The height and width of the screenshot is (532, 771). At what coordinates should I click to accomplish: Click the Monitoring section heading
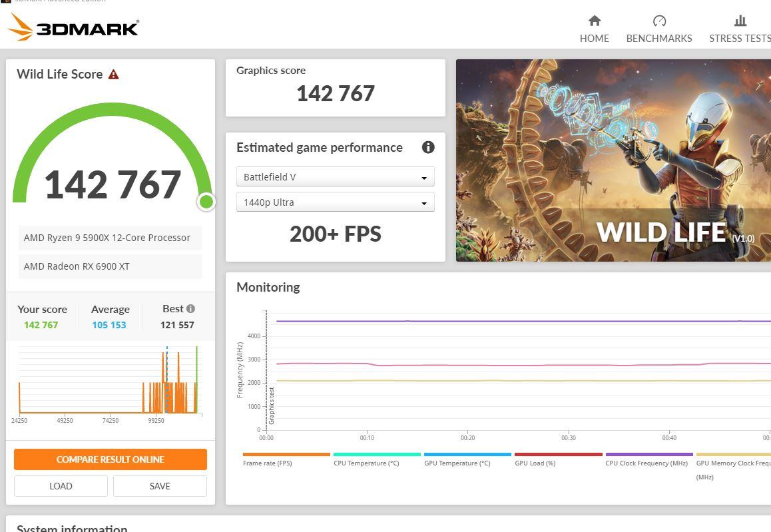click(x=268, y=287)
